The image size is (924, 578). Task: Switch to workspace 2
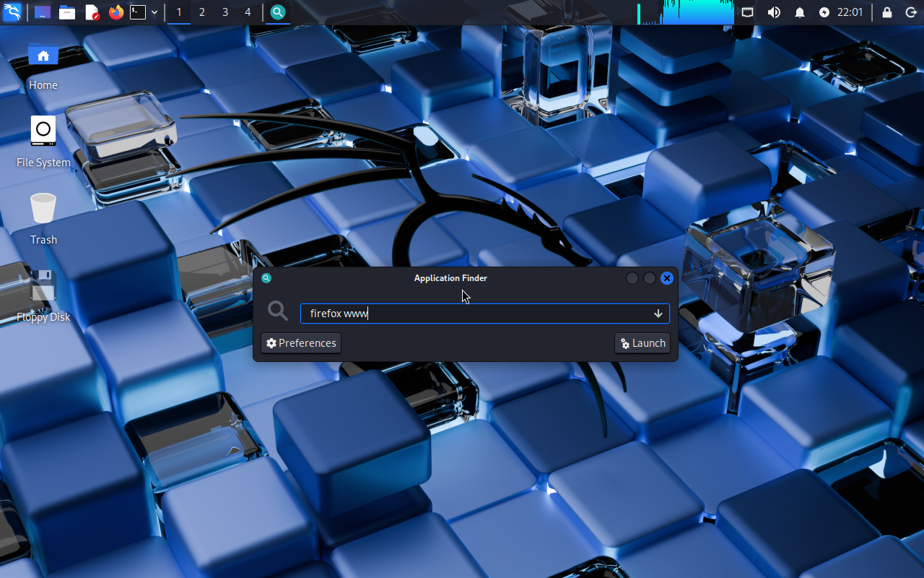pos(202,12)
